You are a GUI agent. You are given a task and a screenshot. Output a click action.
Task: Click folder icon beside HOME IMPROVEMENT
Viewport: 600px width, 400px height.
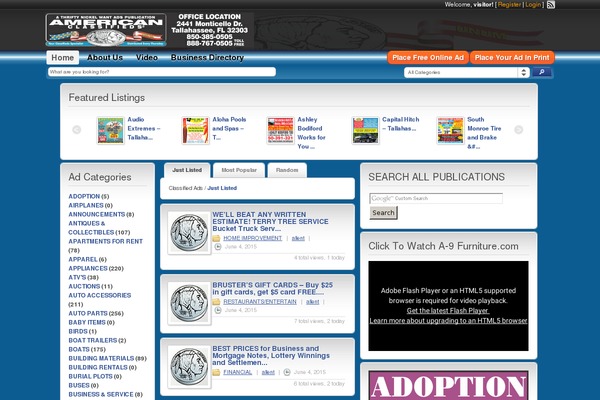[x=216, y=238]
